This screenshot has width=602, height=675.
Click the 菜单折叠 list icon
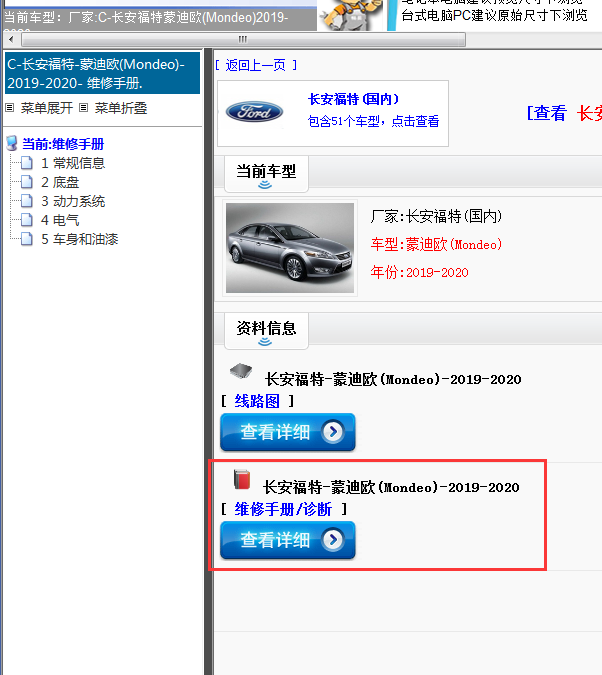click(x=84, y=108)
